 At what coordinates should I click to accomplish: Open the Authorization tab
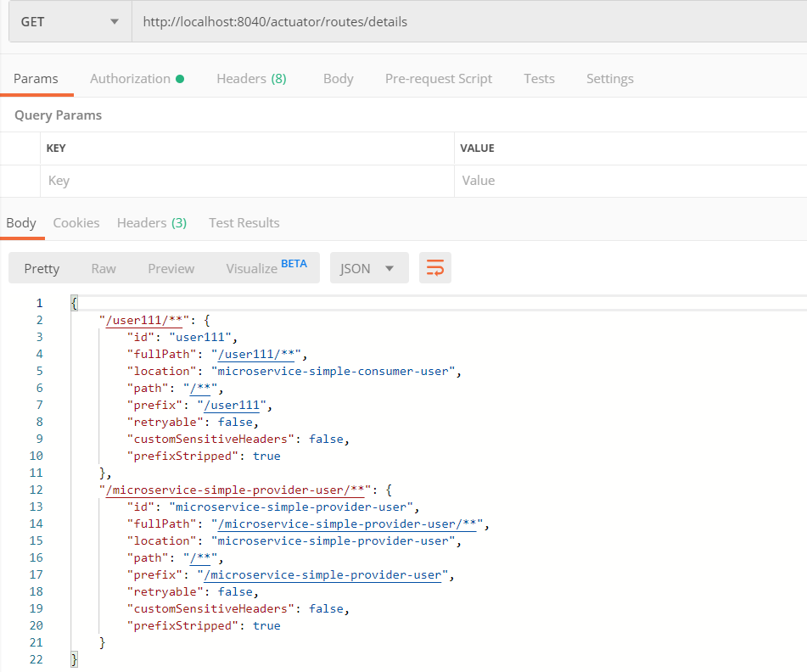(137, 79)
